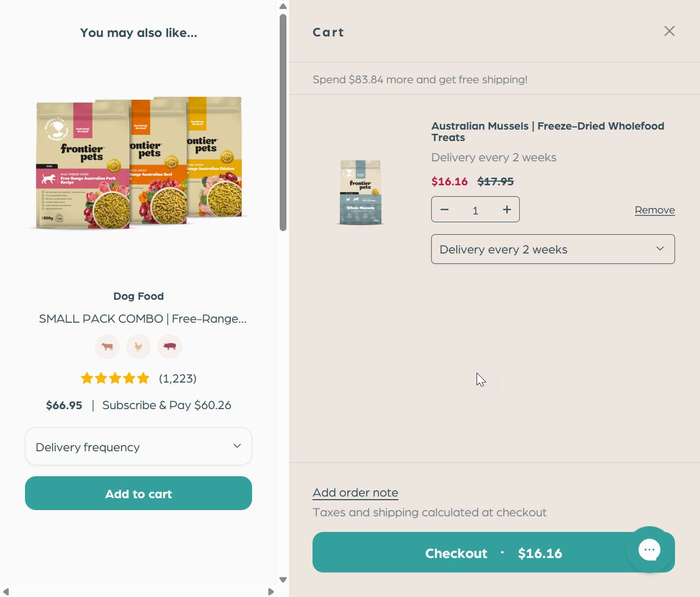Remove Australian Mussels from cart

654,210
